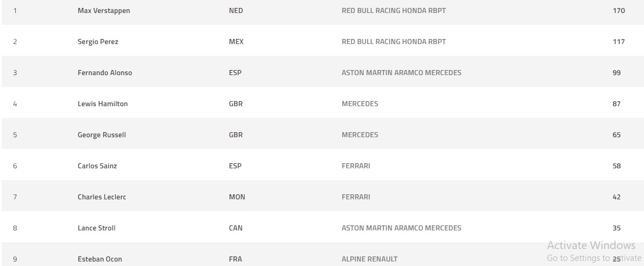Click driver name Max Verstappen
This screenshot has height=266, width=644.
pyautogui.click(x=104, y=11)
